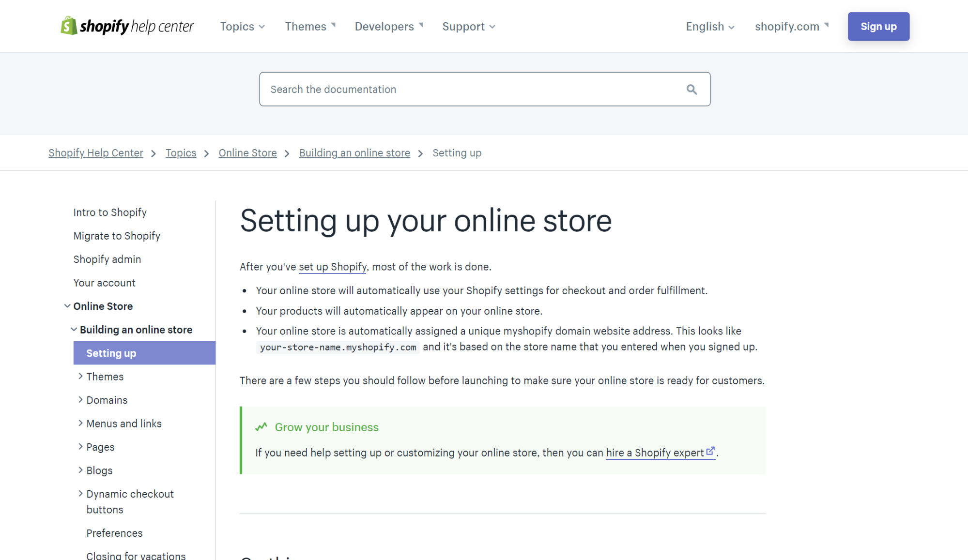Viewport: 968px width, 560px height.
Task: Open the English language selector
Action: point(710,27)
